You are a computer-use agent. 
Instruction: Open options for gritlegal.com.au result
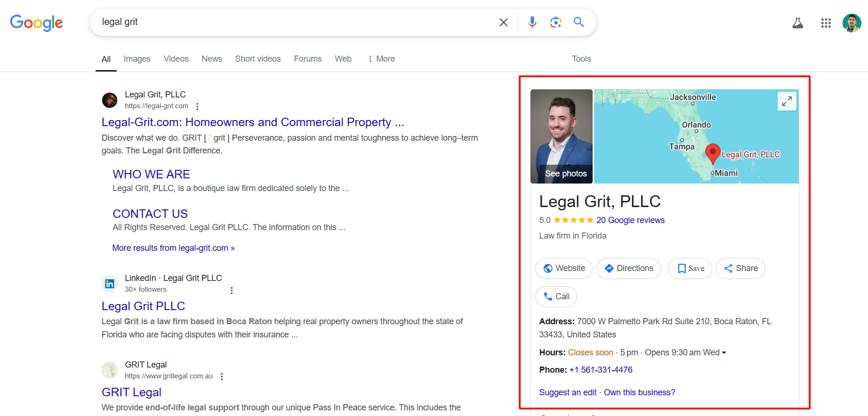[222, 376]
